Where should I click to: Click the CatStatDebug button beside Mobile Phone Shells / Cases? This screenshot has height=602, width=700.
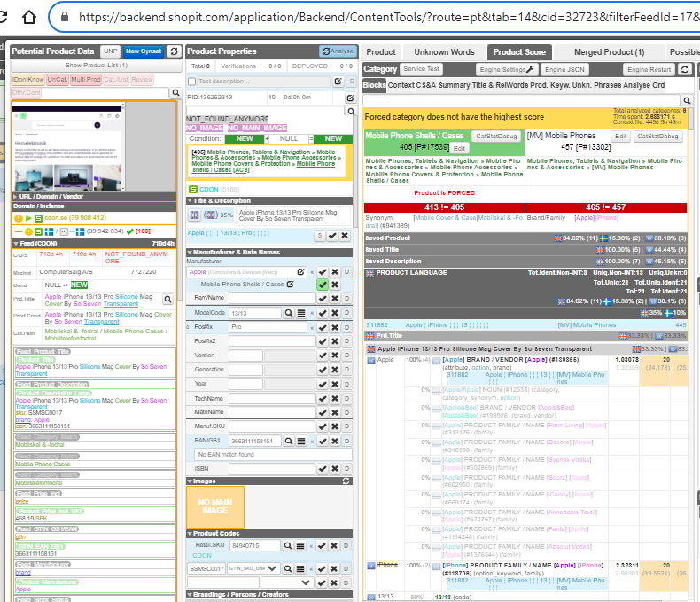click(496, 137)
